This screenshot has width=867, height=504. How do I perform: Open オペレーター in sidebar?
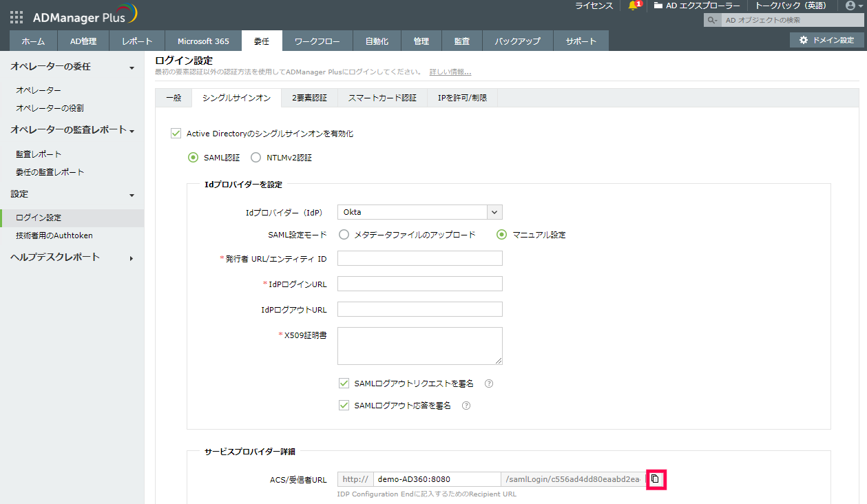pyautogui.click(x=39, y=90)
